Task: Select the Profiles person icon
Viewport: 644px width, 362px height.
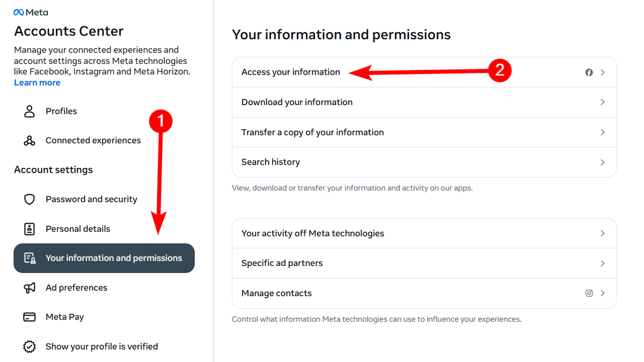Action: coord(30,111)
